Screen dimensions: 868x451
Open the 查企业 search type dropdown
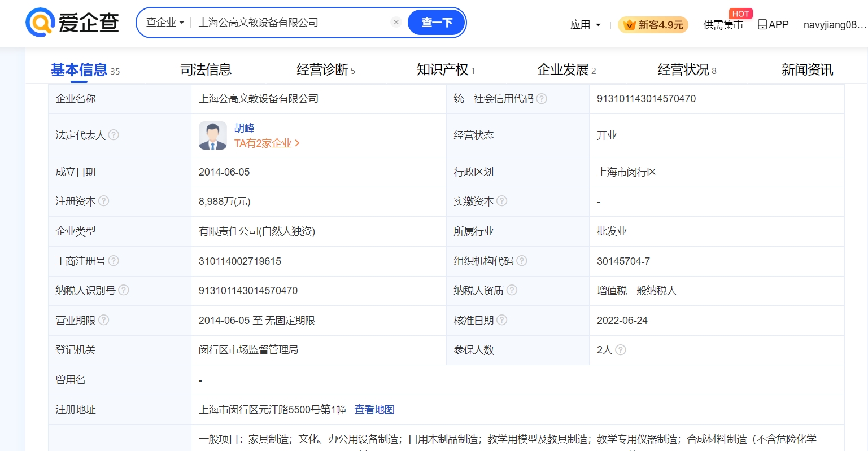click(165, 23)
